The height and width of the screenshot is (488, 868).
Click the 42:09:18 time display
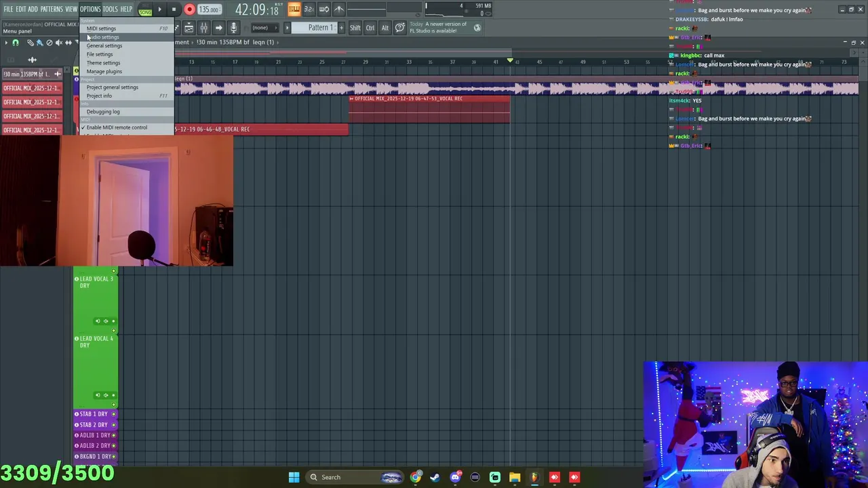tap(257, 10)
